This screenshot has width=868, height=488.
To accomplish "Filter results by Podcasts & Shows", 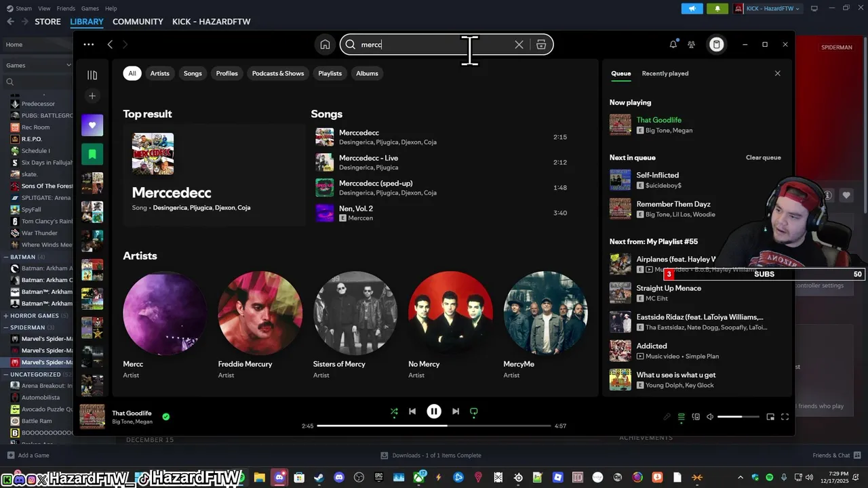I will click(278, 73).
